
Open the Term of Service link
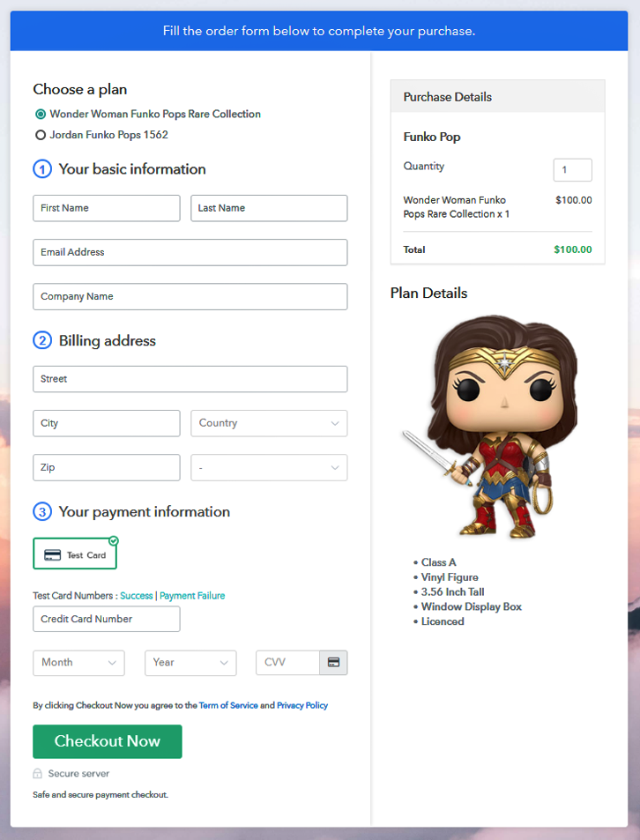[x=228, y=705]
